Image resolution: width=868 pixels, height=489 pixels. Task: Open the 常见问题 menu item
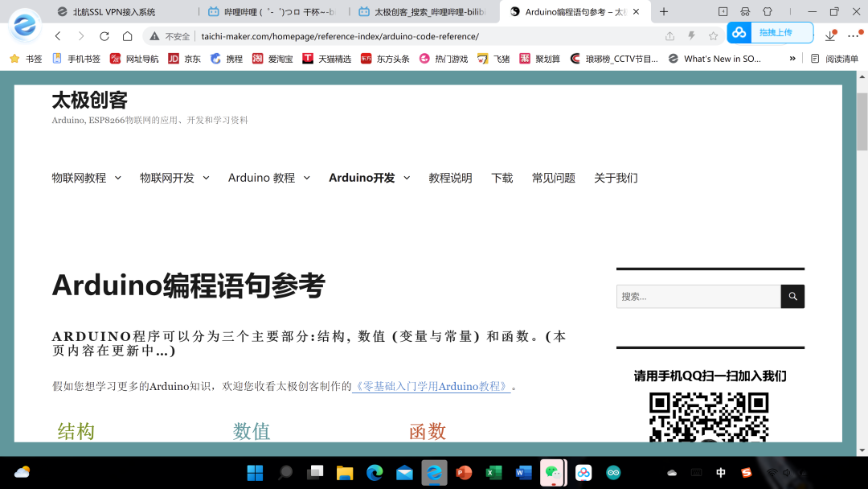[554, 178]
